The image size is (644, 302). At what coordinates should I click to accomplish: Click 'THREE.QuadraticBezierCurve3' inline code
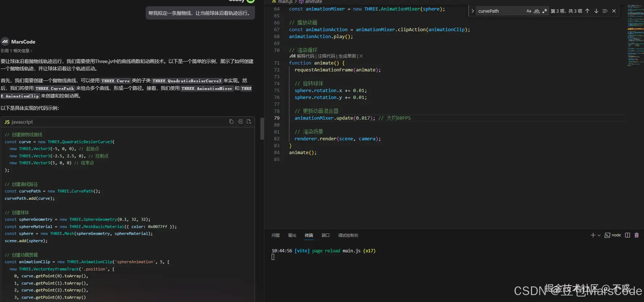(187, 81)
